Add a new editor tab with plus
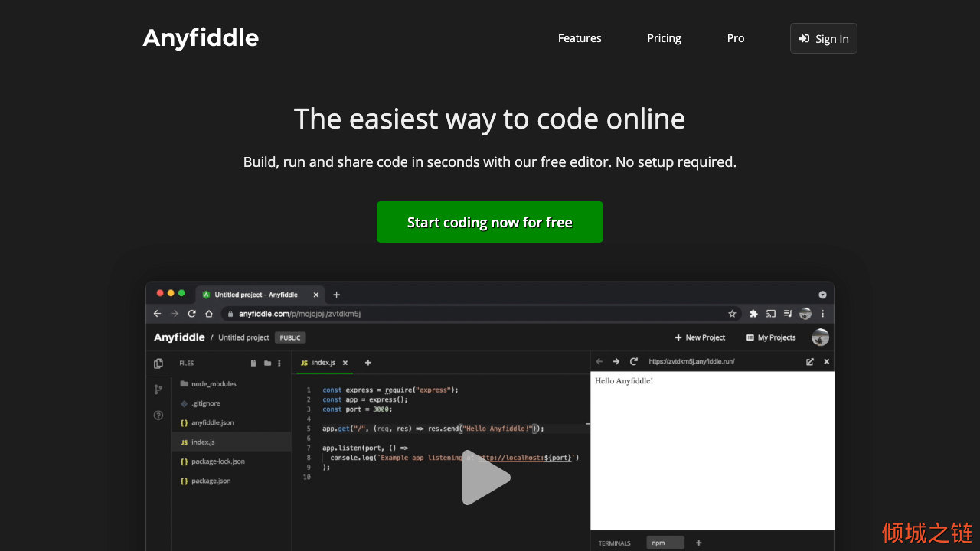The height and width of the screenshot is (551, 980). point(367,363)
